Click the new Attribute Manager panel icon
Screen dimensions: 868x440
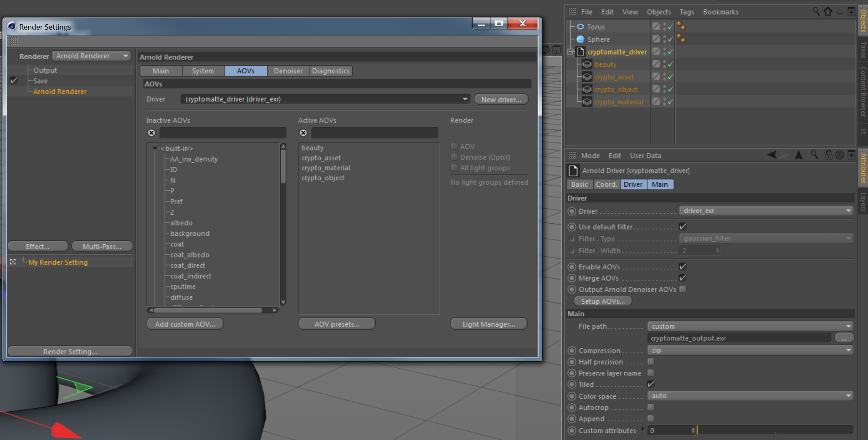[x=851, y=155]
